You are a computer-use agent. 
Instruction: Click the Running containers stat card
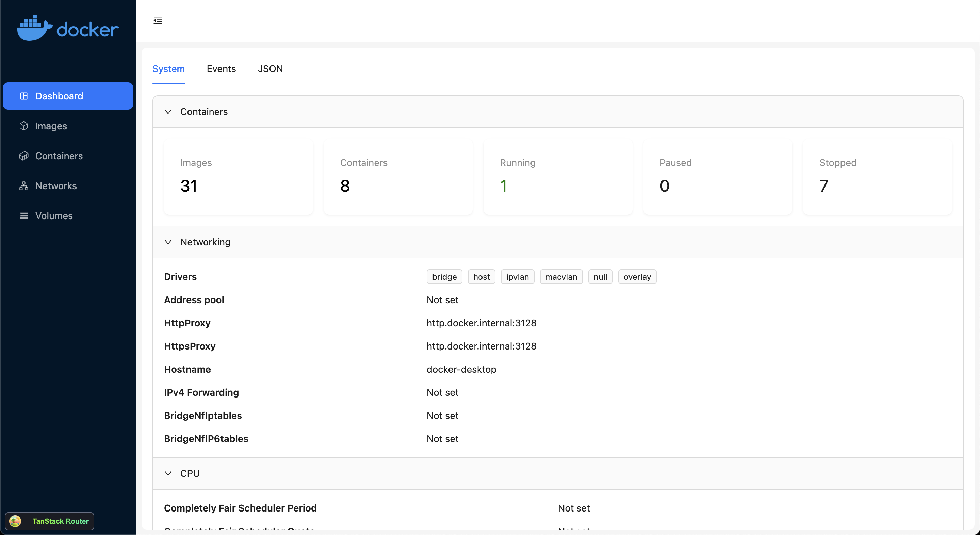point(557,177)
